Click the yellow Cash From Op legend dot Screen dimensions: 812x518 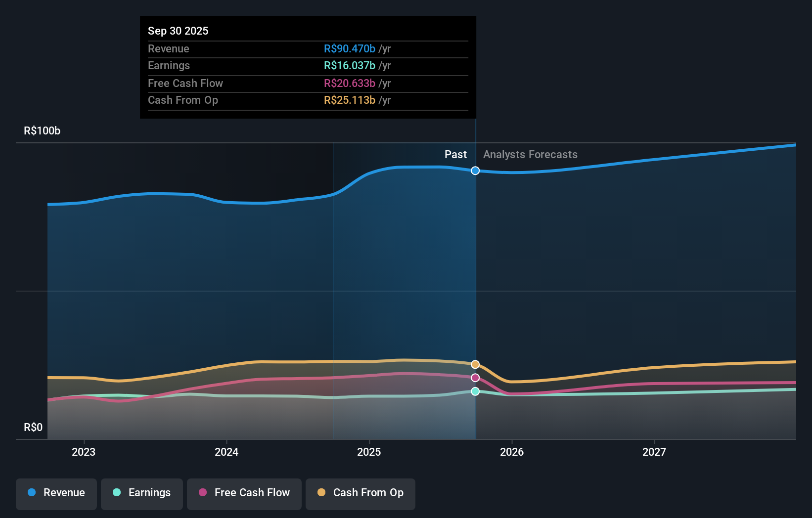pyautogui.click(x=321, y=493)
